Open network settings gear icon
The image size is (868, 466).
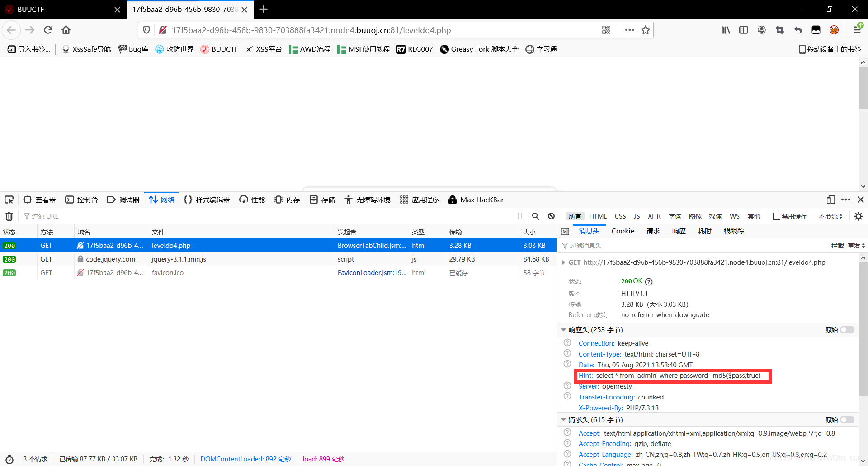pos(859,216)
